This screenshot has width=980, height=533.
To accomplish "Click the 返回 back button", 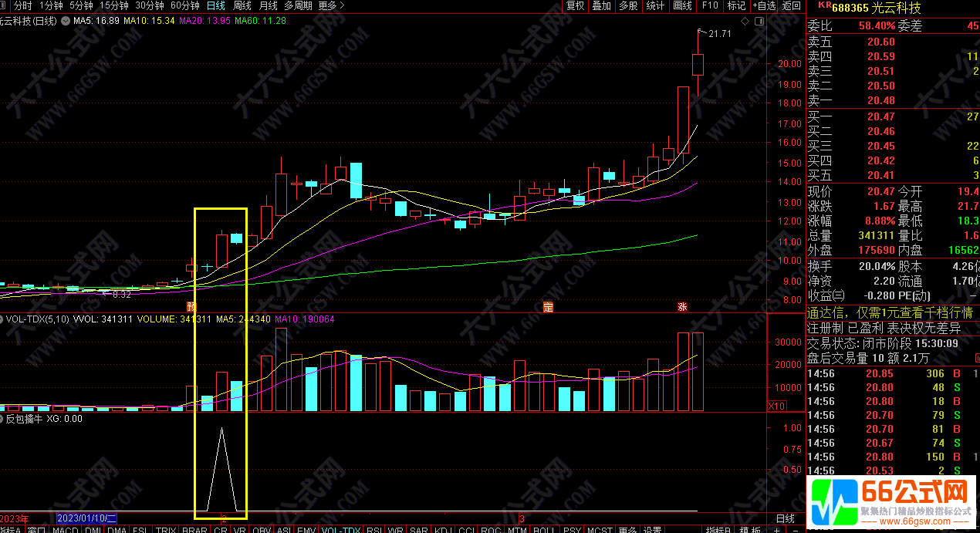I will [x=792, y=5].
